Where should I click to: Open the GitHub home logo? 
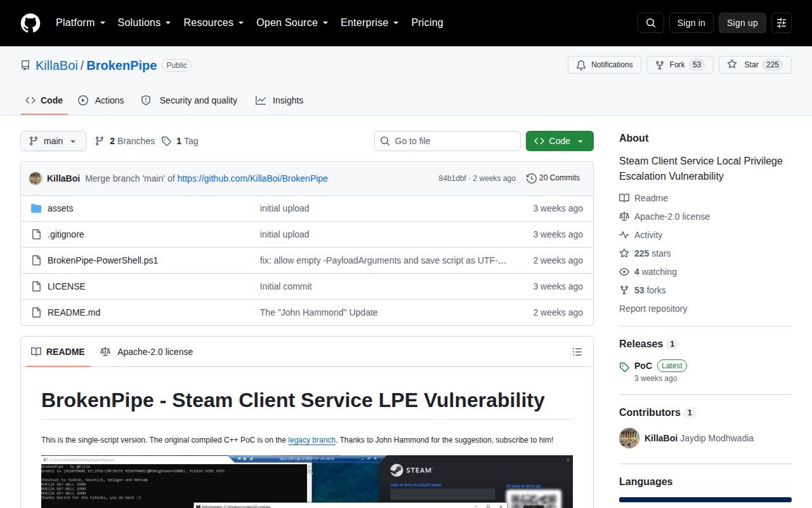click(30, 23)
